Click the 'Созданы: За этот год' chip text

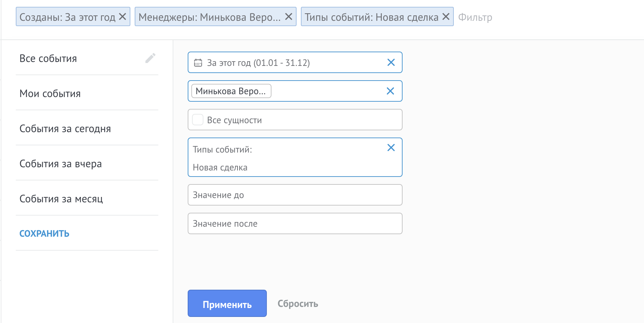pyautogui.click(x=67, y=17)
